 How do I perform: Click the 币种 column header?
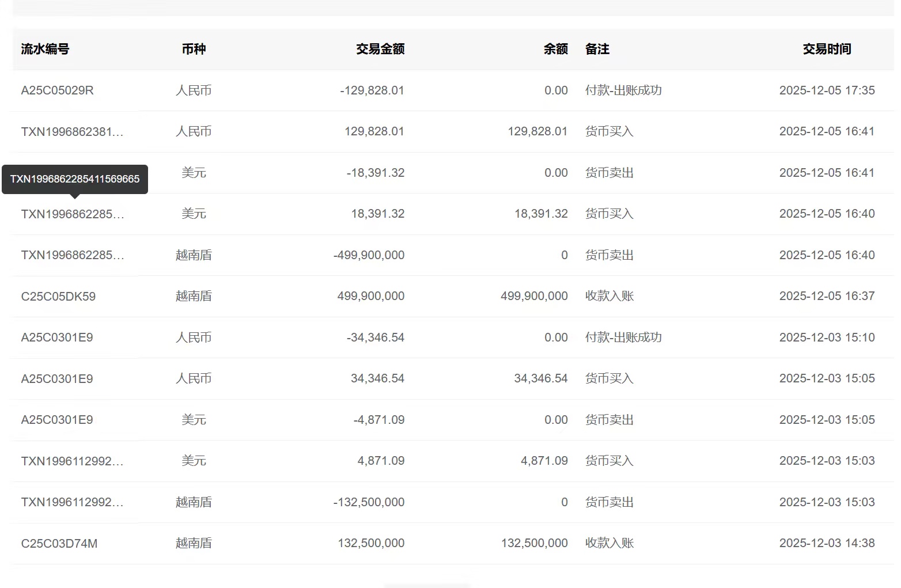tap(194, 50)
